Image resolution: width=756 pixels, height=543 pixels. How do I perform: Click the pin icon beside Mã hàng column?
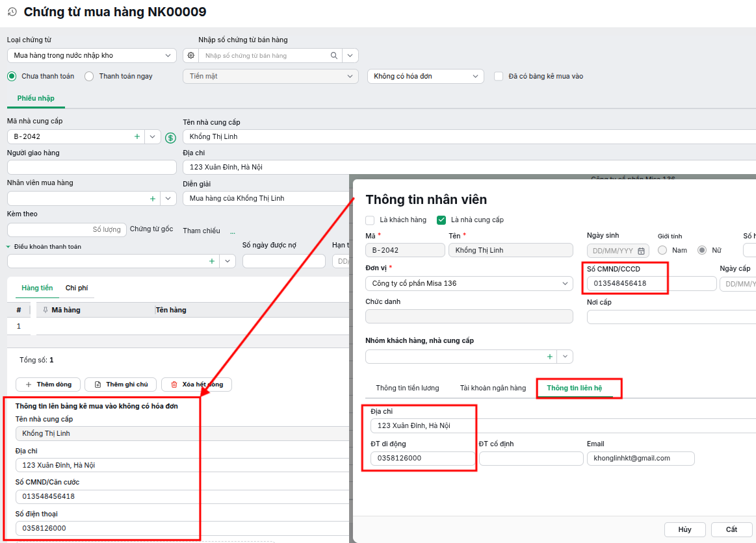point(46,310)
